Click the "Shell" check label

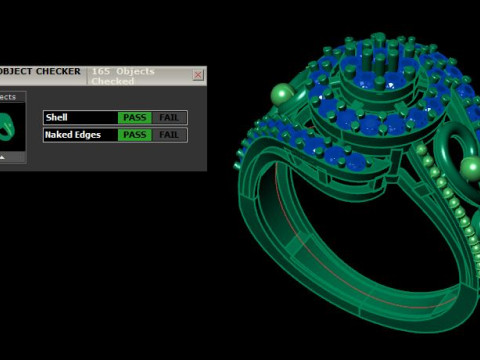[x=57, y=117]
